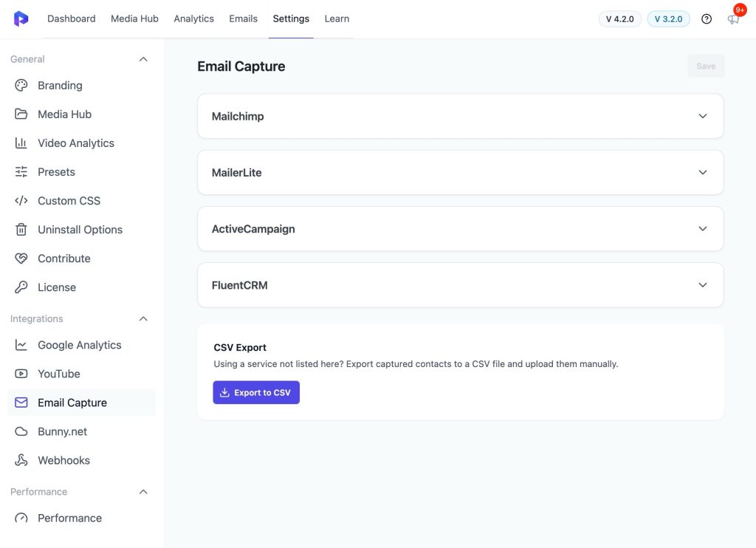The width and height of the screenshot is (756, 548).
Task: Click the V 3.2.0 version badge
Action: 669,18
